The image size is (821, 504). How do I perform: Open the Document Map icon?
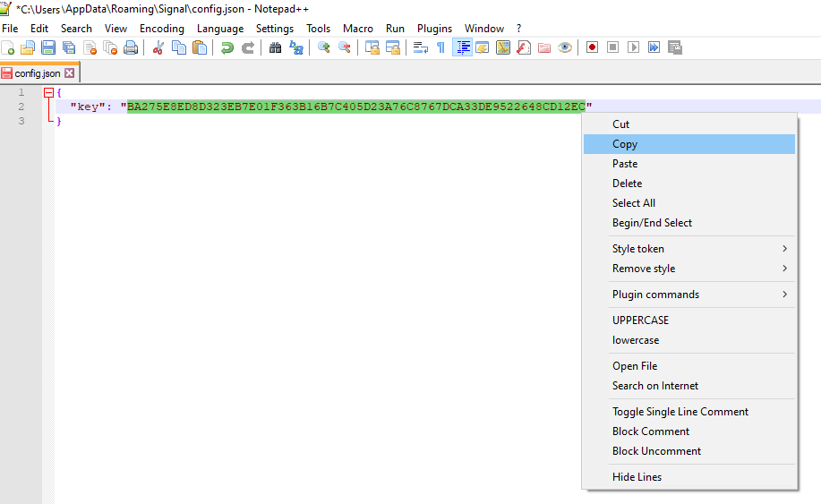tap(503, 47)
